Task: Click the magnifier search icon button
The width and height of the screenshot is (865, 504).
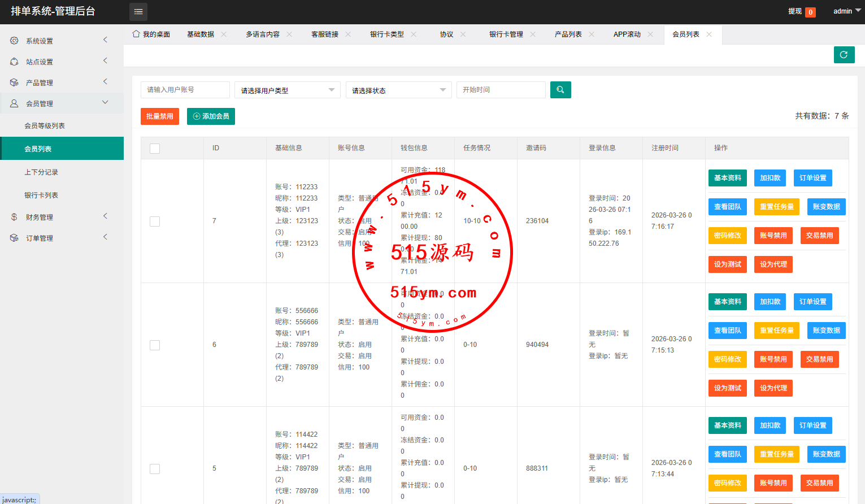Action: [x=560, y=90]
